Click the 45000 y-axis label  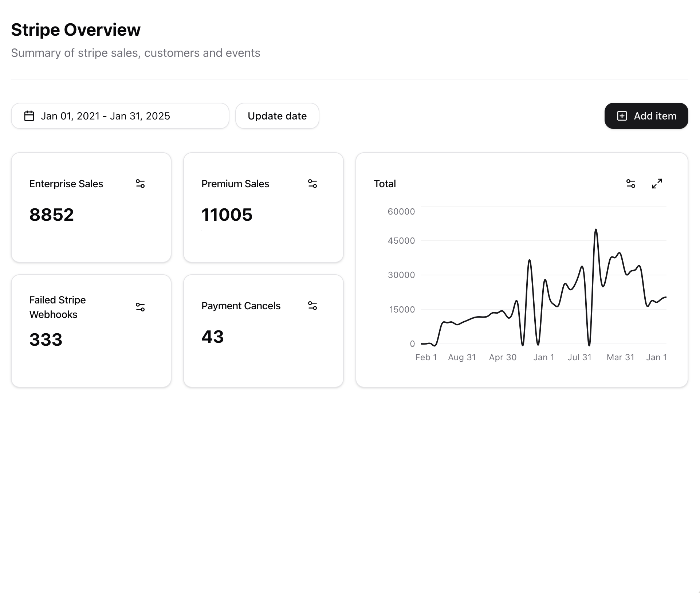[401, 241]
